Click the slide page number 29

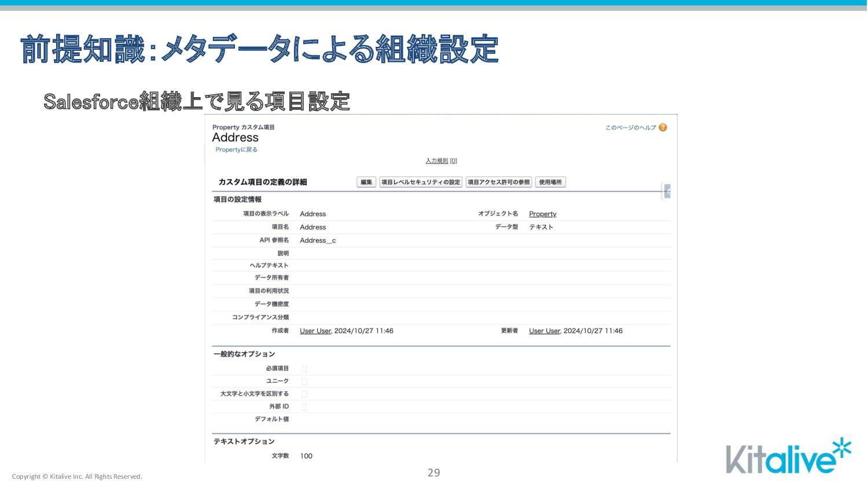434,472
